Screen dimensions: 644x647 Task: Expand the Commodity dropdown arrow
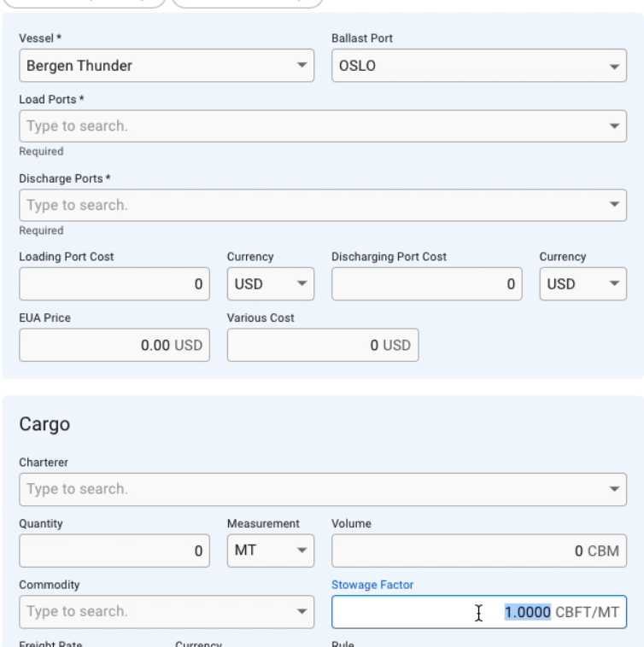[301, 611]
